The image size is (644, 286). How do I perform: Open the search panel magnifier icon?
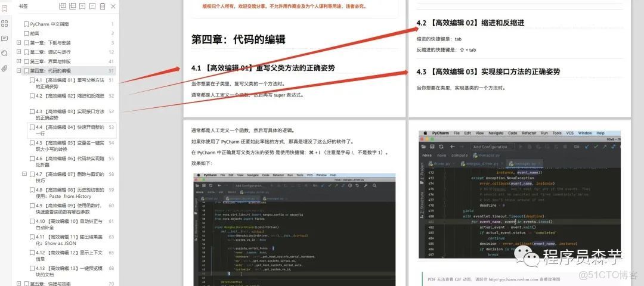(5, 54)
